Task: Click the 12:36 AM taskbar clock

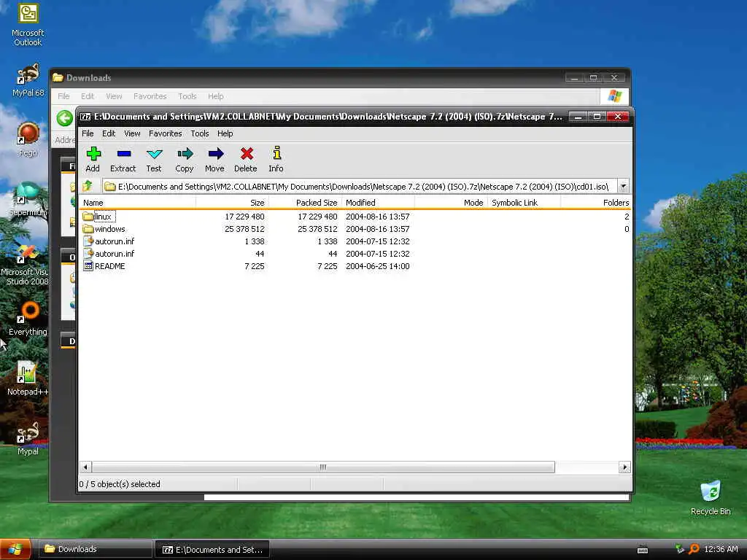Action: point(720,549)
